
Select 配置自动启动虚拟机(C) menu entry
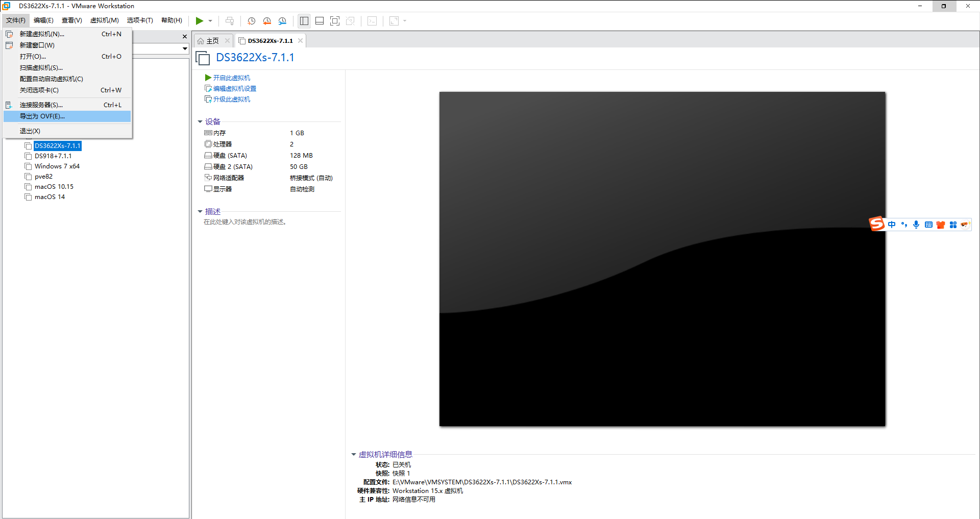(x=67, y=79)
